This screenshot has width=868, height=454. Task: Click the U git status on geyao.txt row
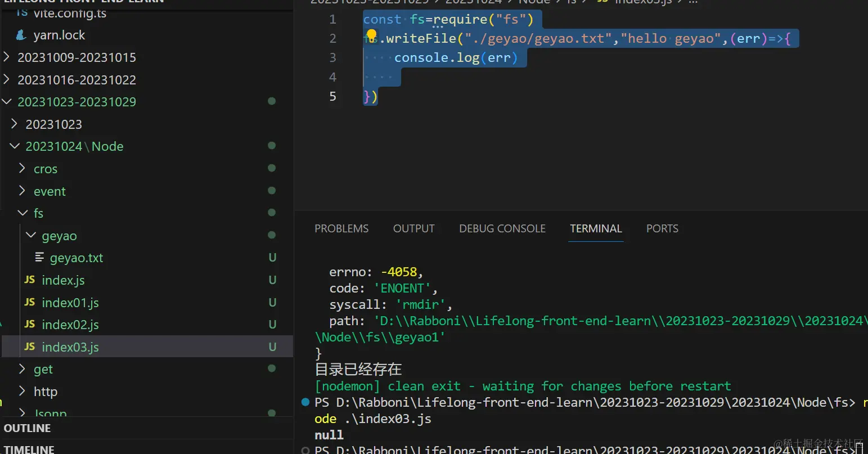point(272,258)
